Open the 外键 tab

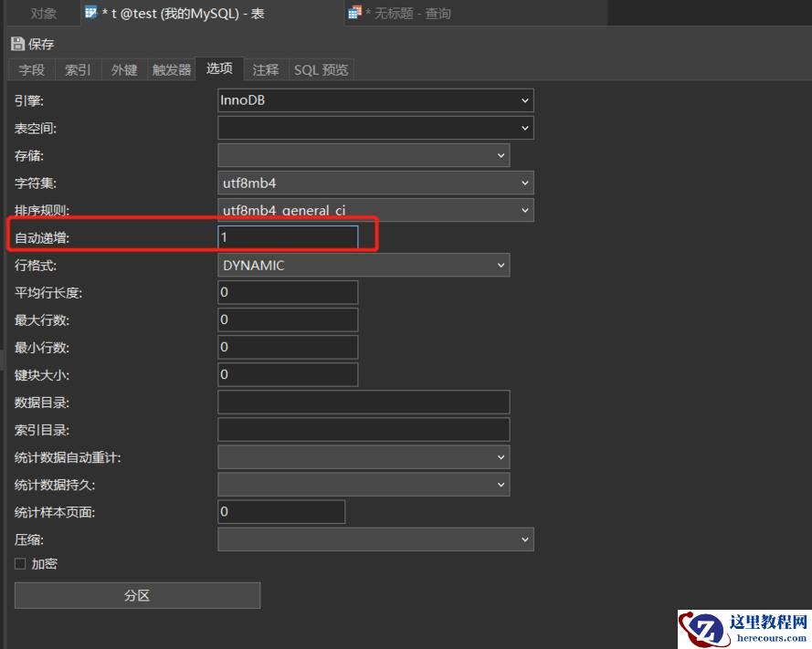(124, 70)
